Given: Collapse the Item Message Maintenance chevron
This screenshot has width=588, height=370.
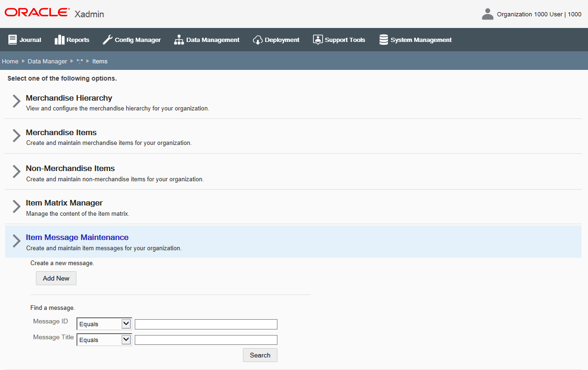Looking at the screenshot, I should click(16, 241).
